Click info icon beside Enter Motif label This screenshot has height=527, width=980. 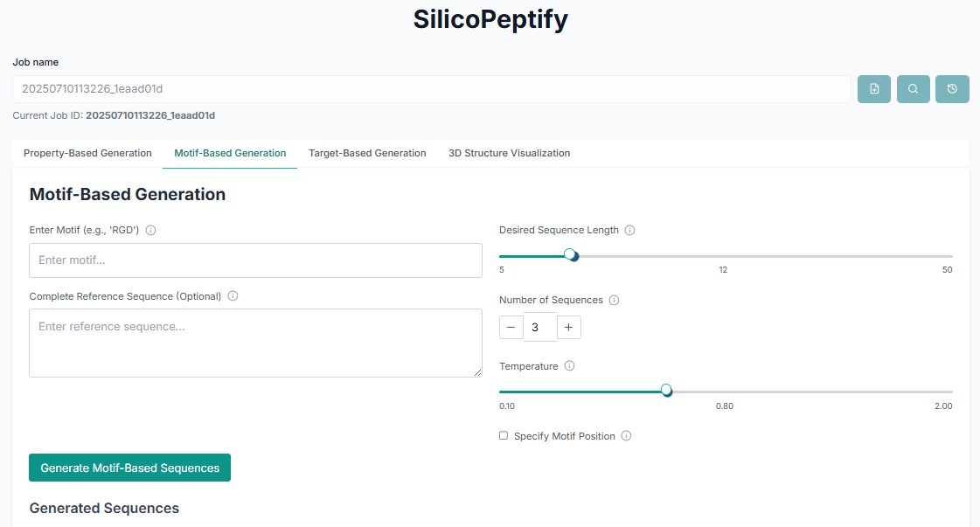click(x=151, y=231)
